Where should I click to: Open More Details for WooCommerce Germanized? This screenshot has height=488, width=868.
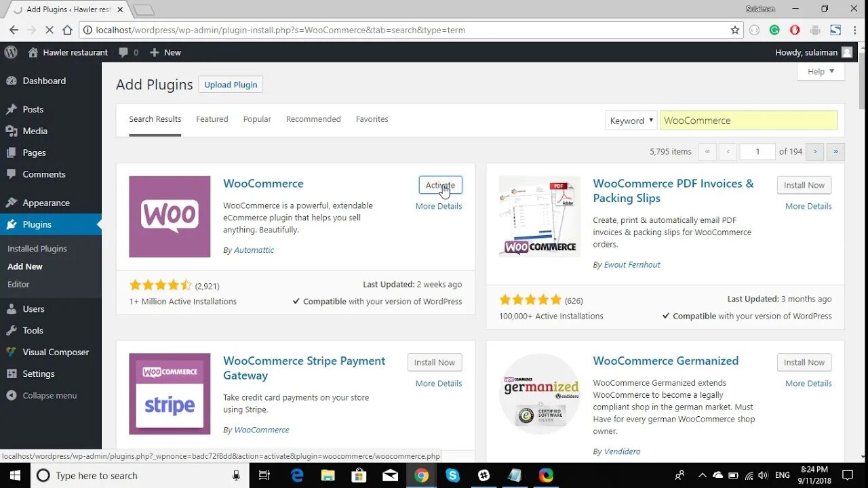(x=808, y=384)
